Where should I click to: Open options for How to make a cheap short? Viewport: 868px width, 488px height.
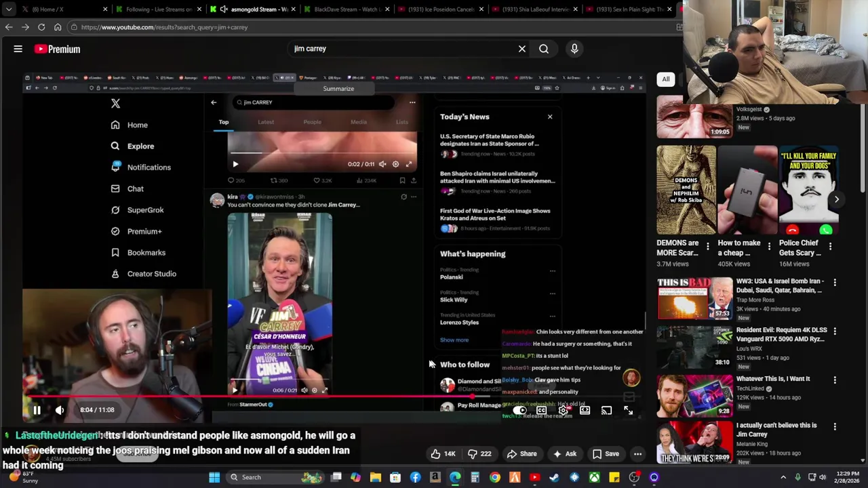pos(769,247)
